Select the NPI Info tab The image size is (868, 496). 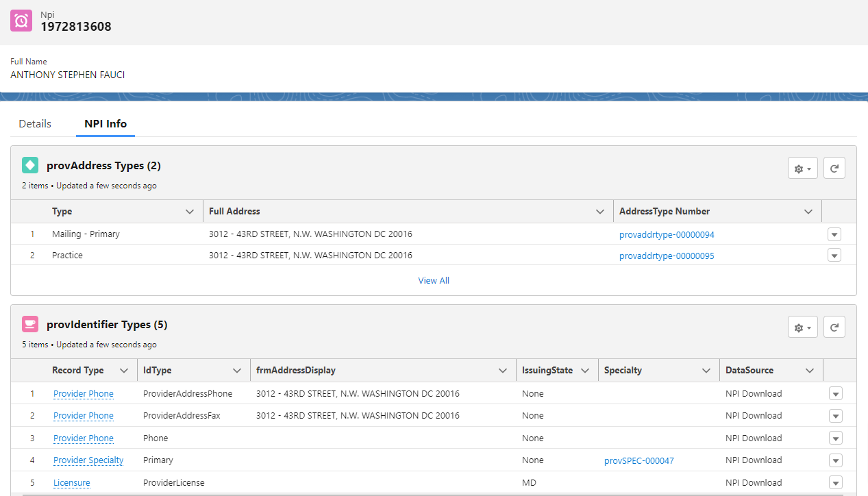[x=105, y=123]
